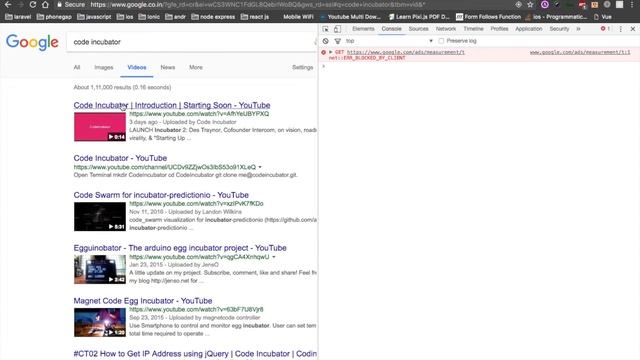Switch to the Application tab in DevTools
Screen dimensions: 640x360
pos(529,29)
